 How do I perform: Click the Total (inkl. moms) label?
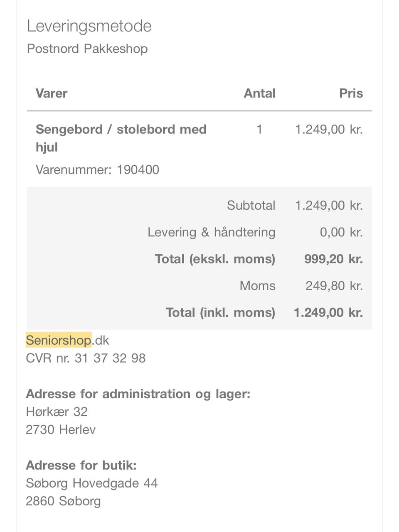[220, 312]
